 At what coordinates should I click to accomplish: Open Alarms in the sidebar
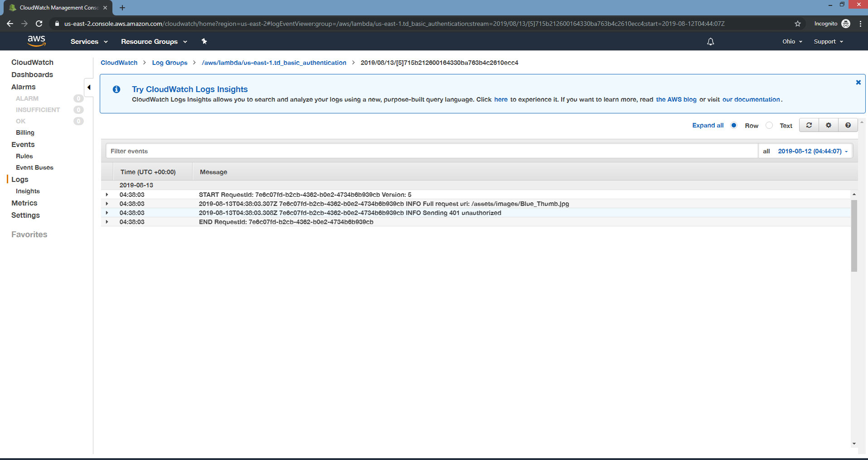pos(24,87)
